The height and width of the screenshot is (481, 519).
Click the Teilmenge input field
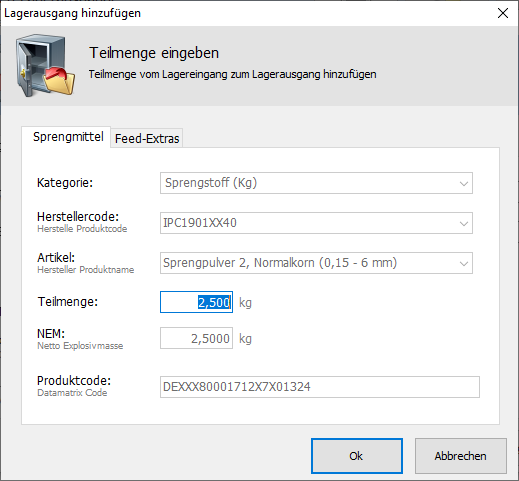(x=196, y=302)
